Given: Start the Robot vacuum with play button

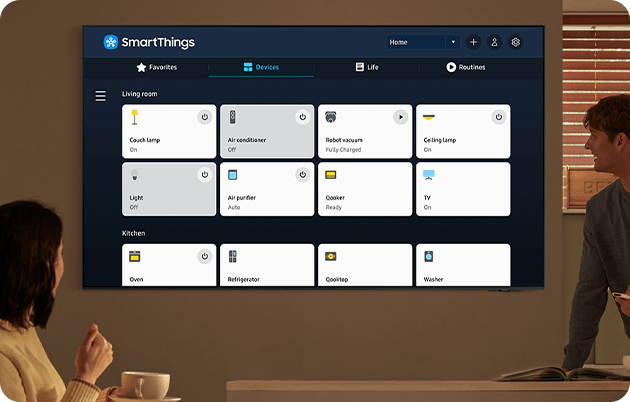Looking at the screenshot, I should [400, 117].
